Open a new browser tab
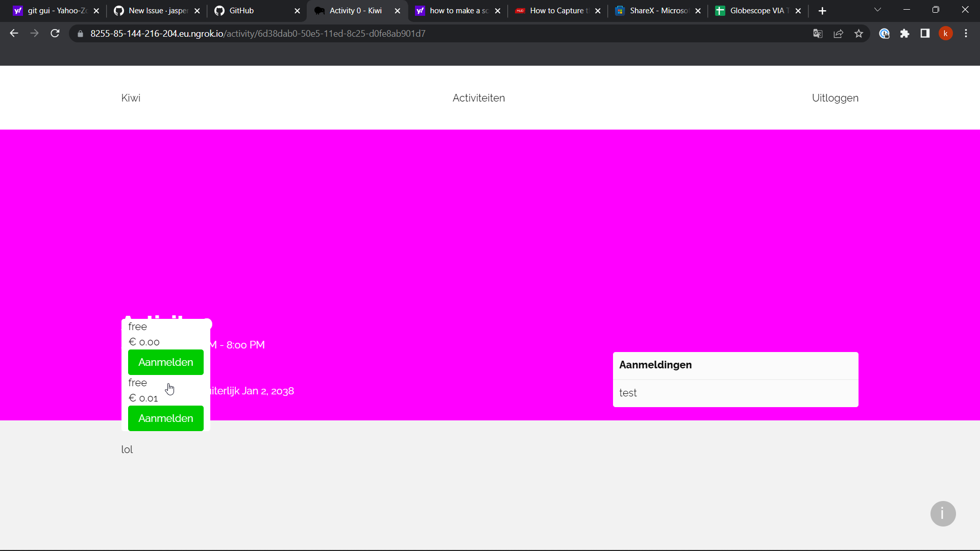The width and height of the screenshot is (980, 551). pyautogui.click(x=822, y=10)
